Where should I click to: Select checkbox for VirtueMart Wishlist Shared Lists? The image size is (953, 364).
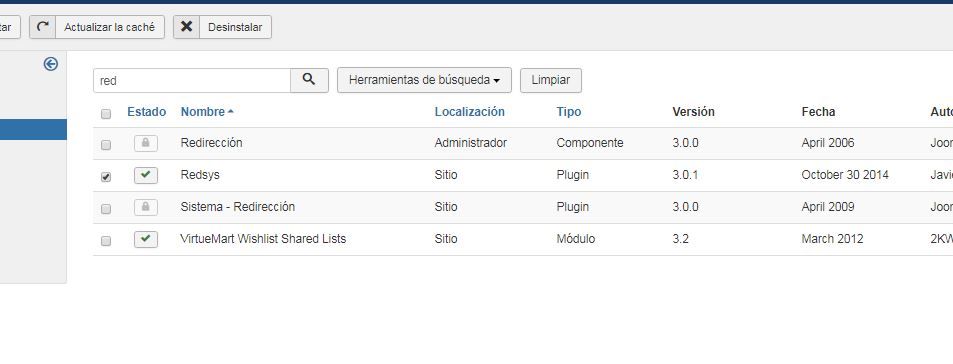pos(106,241)
